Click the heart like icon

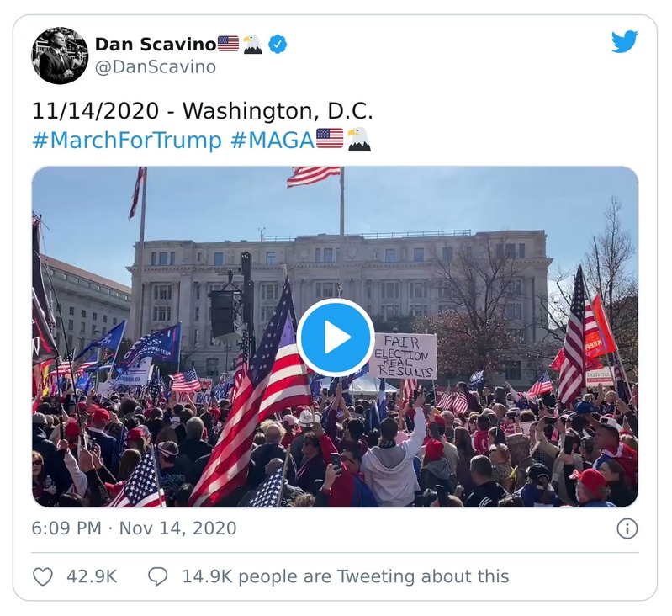(43, 576)
